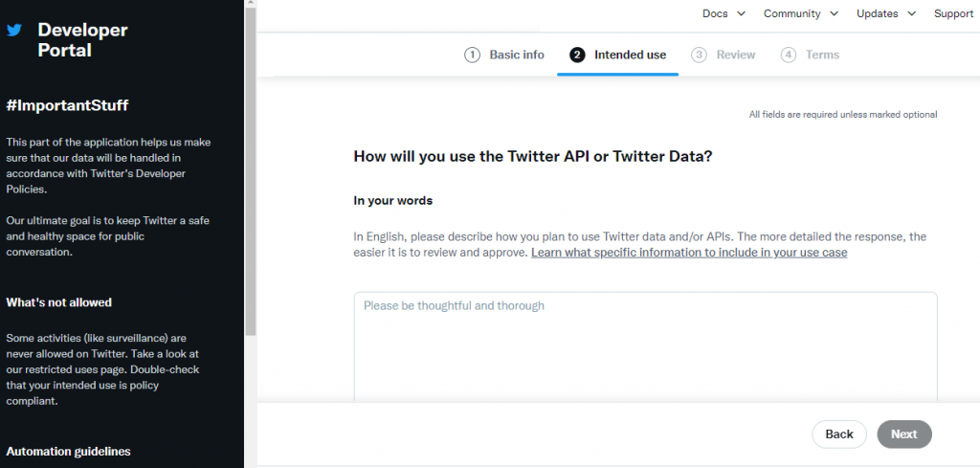
Task: Expand the Docs dropdown menu
Action: [724, 13]
